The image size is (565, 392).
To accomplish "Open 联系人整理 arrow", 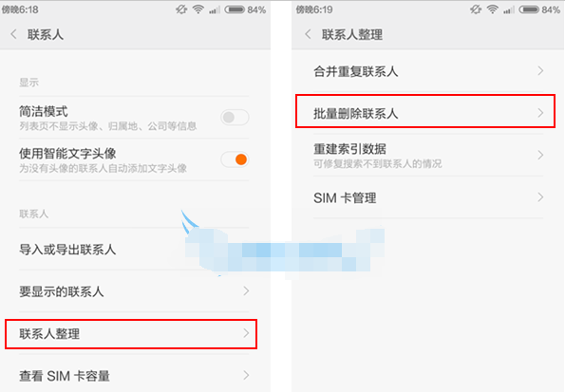I will pos(246,333).
